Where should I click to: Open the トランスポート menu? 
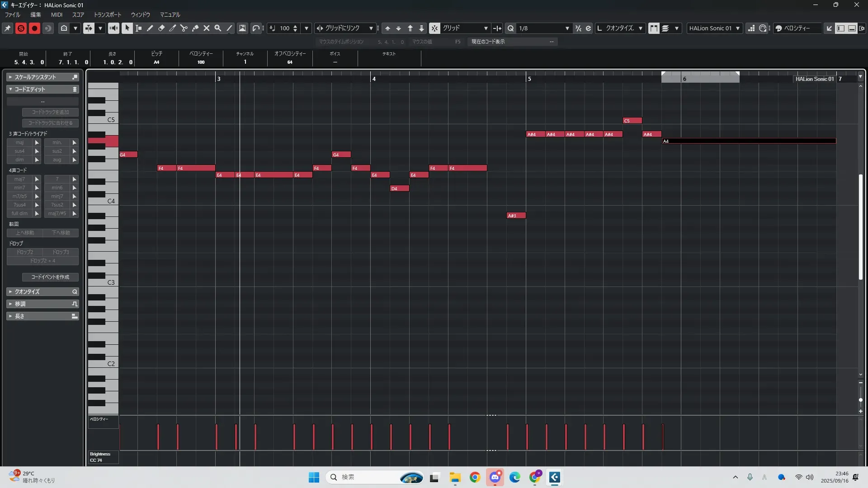(x=107, y=14)
